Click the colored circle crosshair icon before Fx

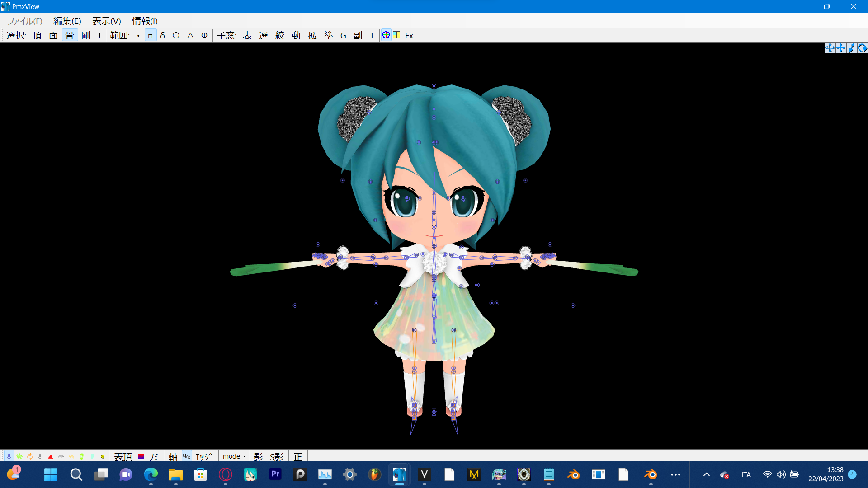click(386, 35)
